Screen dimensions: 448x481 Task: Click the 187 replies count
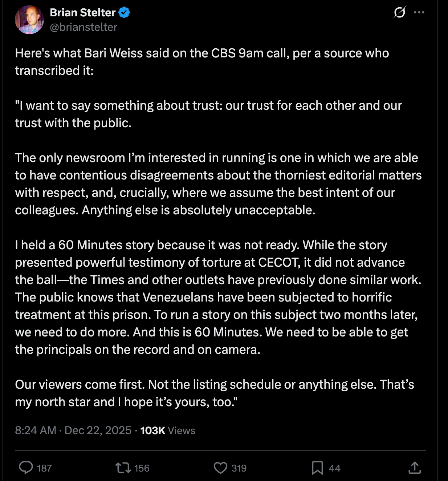click(44, 468)
